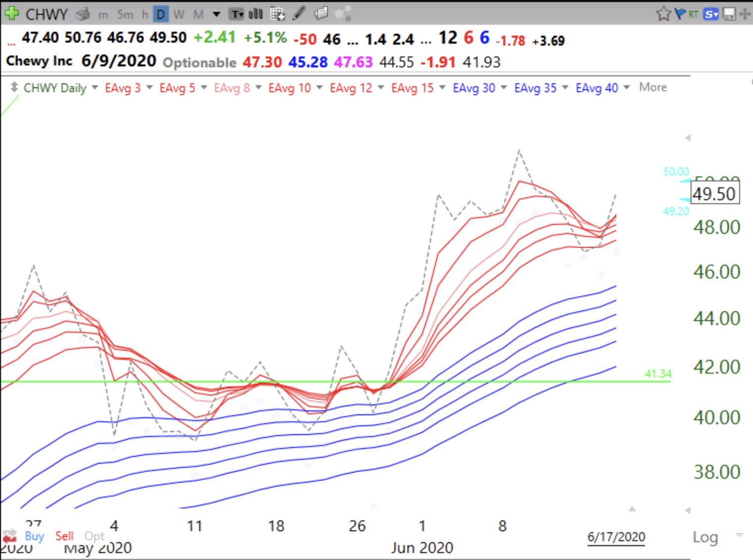Viewport: 753px width, 560px height.
Task: Click the 41.34 green line label
Action: coord(658,374)
